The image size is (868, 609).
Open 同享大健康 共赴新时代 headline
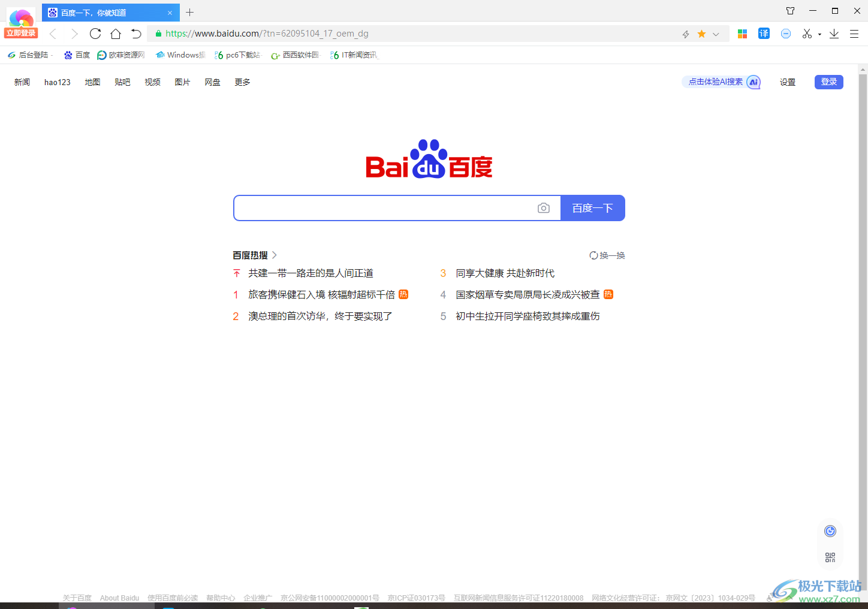505,273
